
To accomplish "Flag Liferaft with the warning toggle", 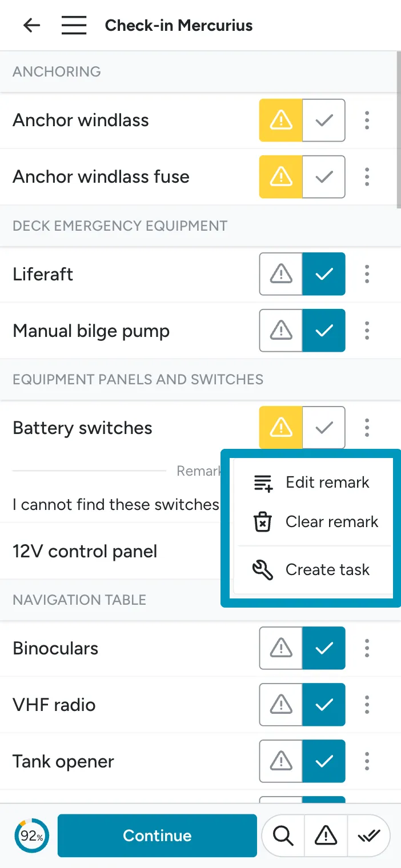I will tap(281, 274).
